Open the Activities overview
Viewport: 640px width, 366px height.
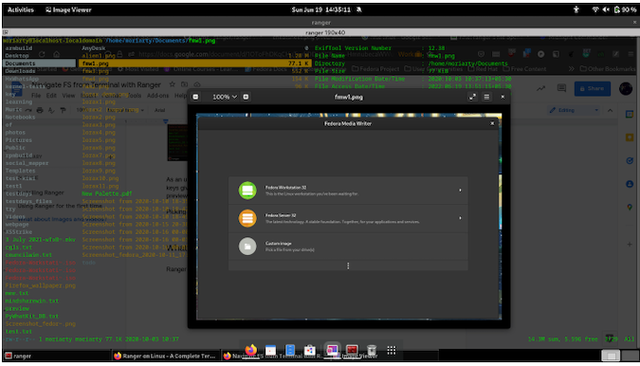click(21, 10)
